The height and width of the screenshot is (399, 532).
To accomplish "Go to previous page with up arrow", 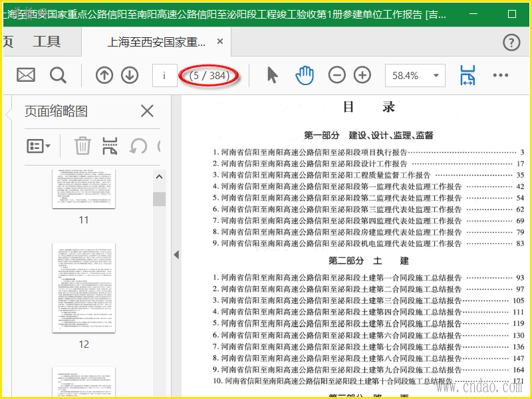I will (x=104, y=75).
